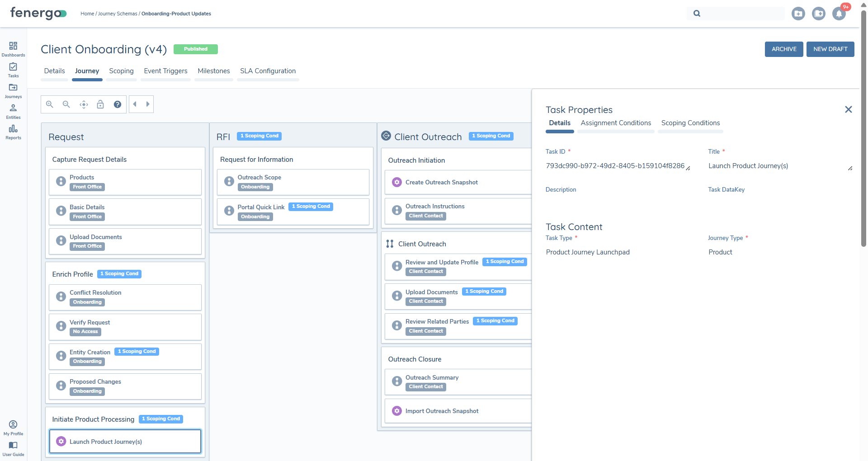This screenshot has width=868, height=461.
Task: Switch to the Scoping tab
Action: point(121,71)
